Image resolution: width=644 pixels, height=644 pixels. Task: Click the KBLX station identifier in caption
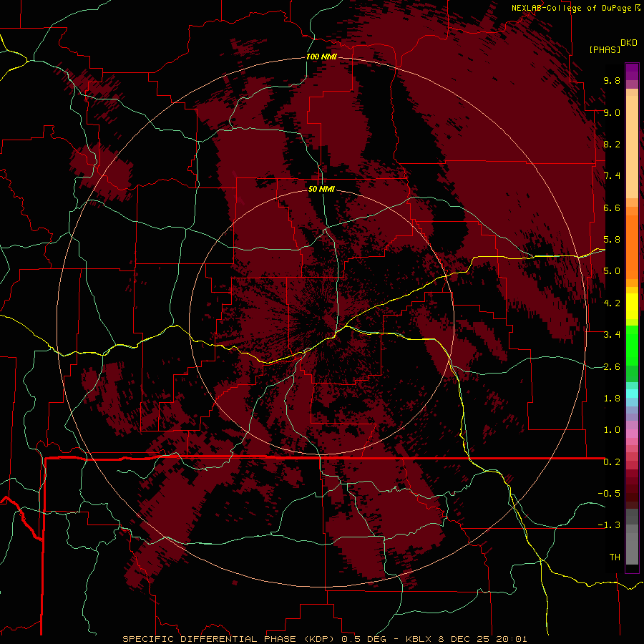(x=419, y=639)
